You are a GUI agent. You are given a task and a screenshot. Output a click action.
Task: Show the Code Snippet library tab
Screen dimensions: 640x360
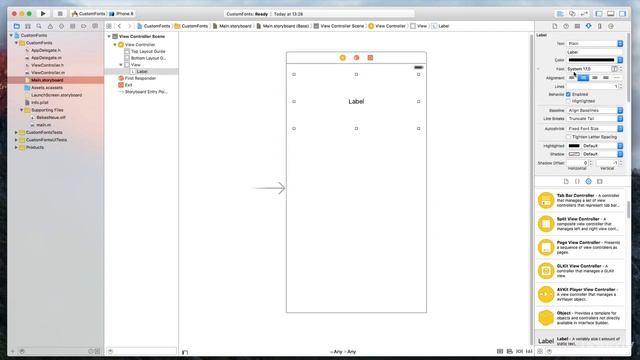tap(577, 181)
